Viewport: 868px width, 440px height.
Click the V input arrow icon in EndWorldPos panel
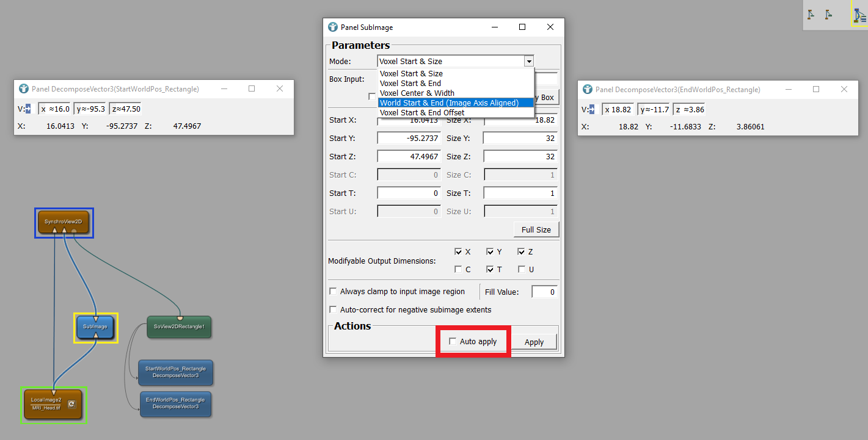(590, 110)
